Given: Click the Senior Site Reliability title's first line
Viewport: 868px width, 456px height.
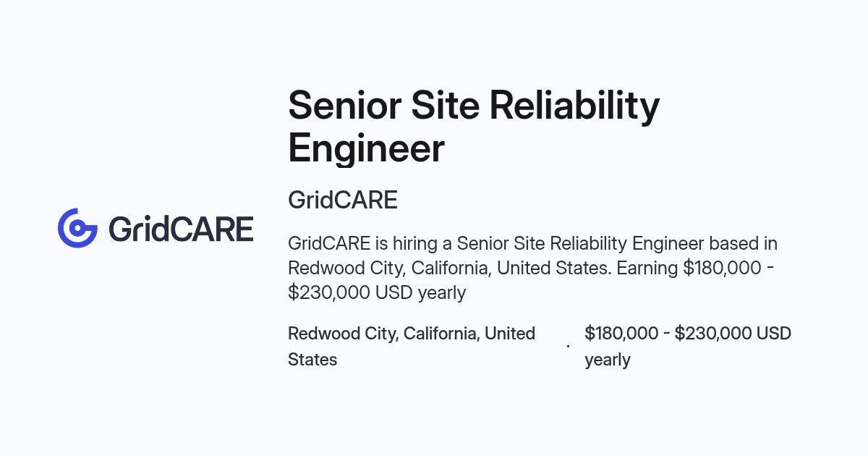Looking at the screenshot, I should click(x=474, y=106).
